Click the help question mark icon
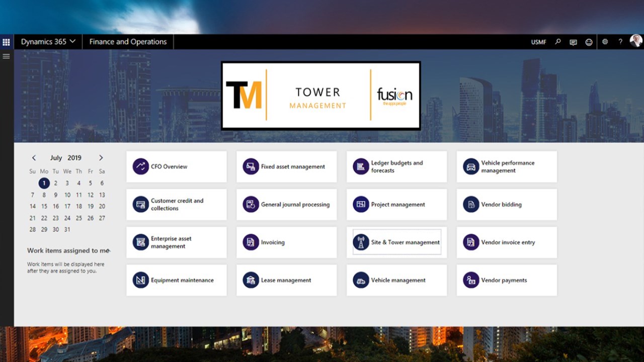The height and width of the screenshot is (362, 644). pyautogui.click(x=620, y=42)
